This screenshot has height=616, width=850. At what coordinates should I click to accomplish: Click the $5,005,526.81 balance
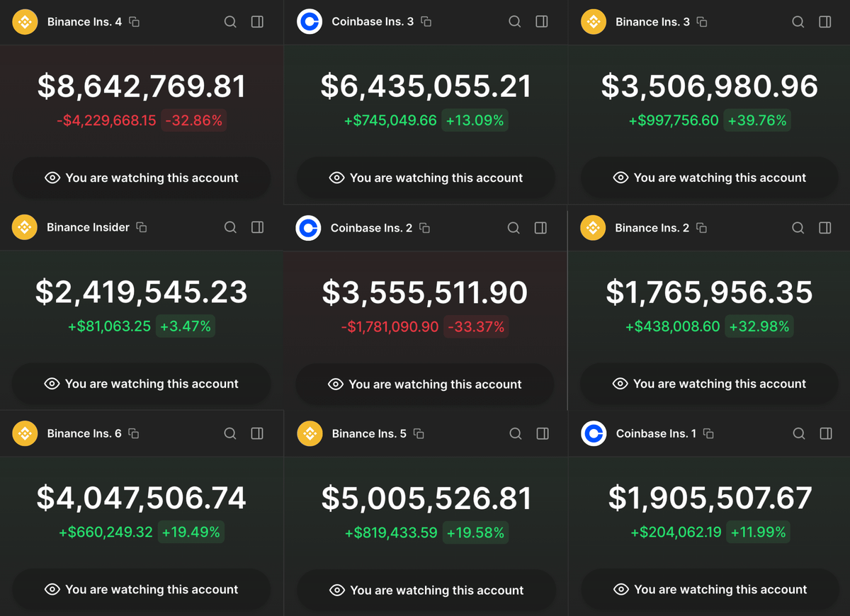tap(426, 498)
